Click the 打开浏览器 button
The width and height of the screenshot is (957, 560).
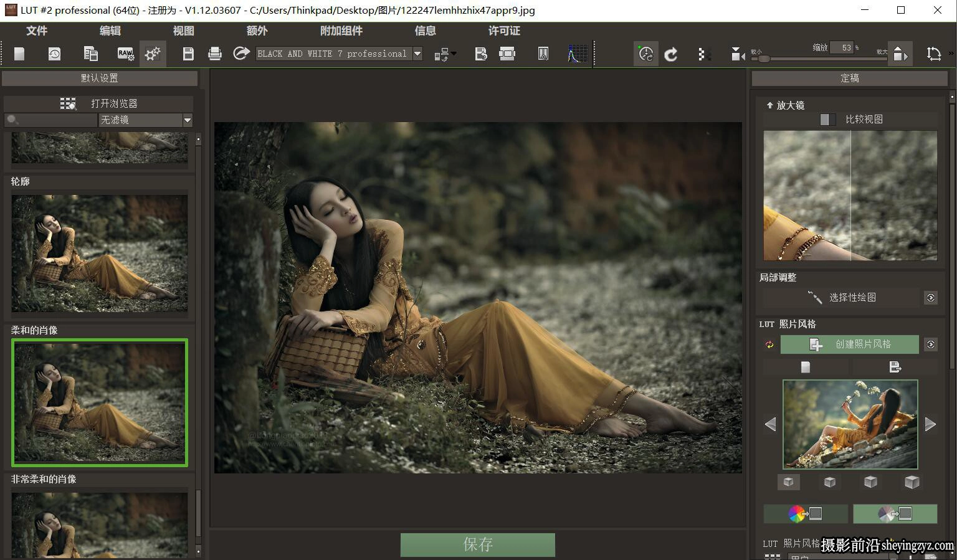pyautogui.click(x=99, y=103)
